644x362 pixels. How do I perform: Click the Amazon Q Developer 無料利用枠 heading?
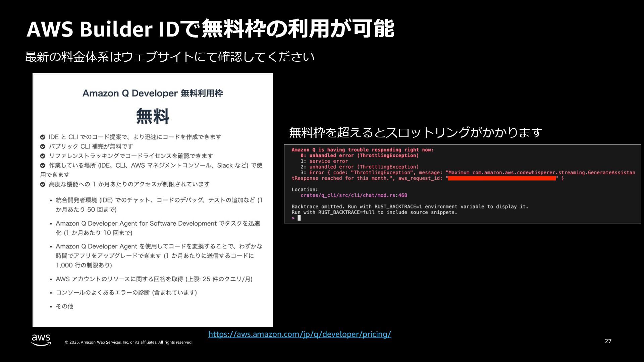(153, 93)
